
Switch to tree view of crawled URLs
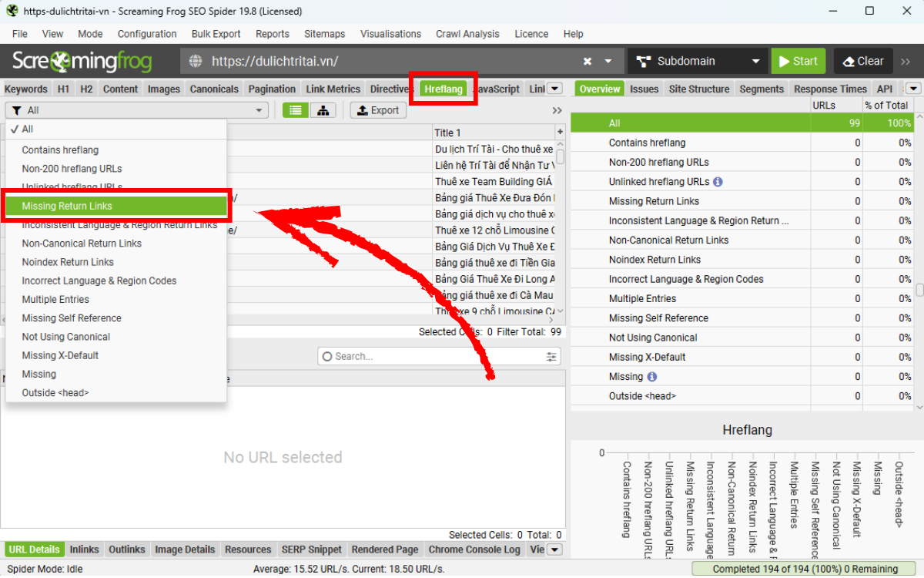click(x=323, y=110)
